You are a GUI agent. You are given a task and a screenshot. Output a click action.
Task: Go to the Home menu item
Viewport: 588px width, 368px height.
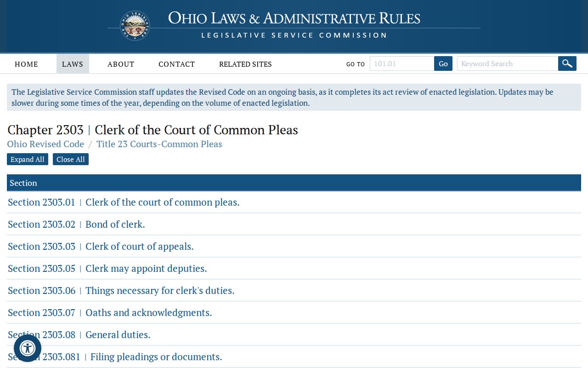click(x=26, y=64)
